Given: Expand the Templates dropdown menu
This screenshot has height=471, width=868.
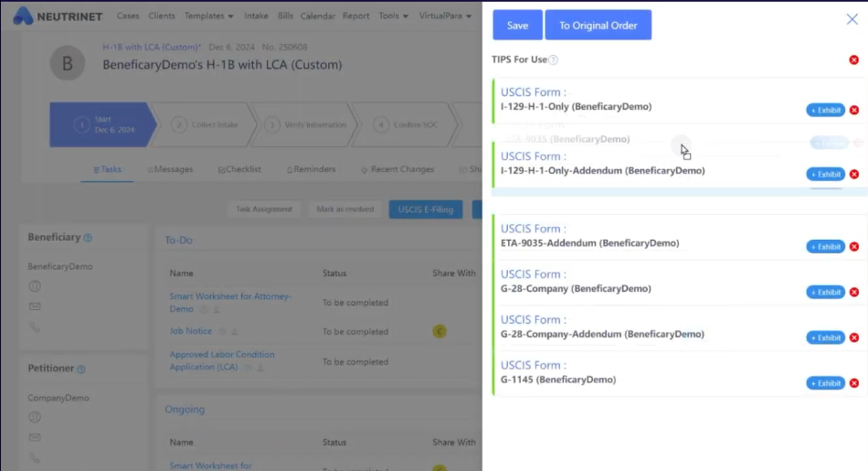Looking at the screenshot, I should pos(208,16).
